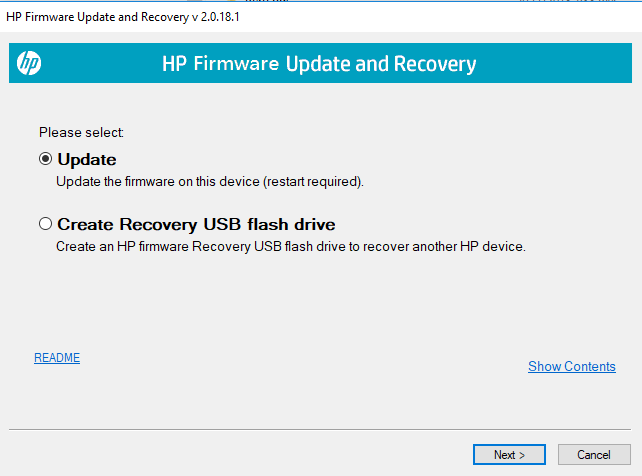Click the empty teal banner area right of the heading
Viewport: 642px width, 476px height.
(560, 65)
